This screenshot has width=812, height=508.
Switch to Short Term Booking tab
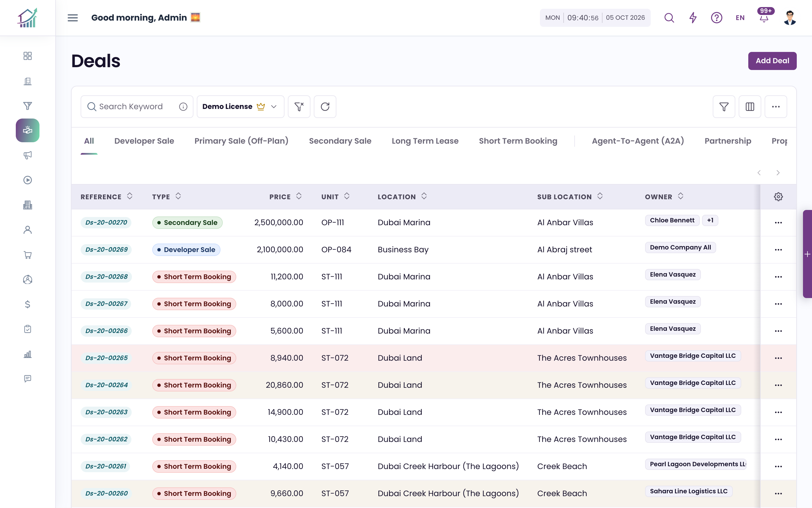tap(518, 141)
